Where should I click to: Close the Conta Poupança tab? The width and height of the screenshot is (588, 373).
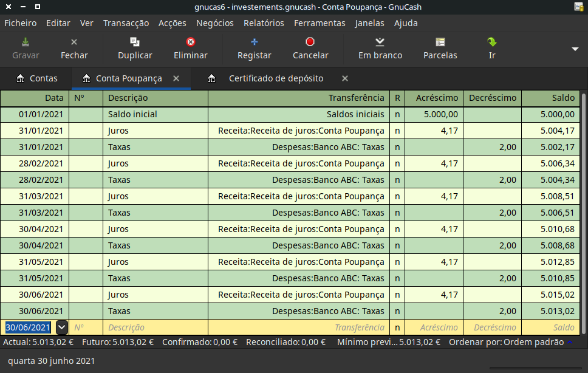[176, 78]
